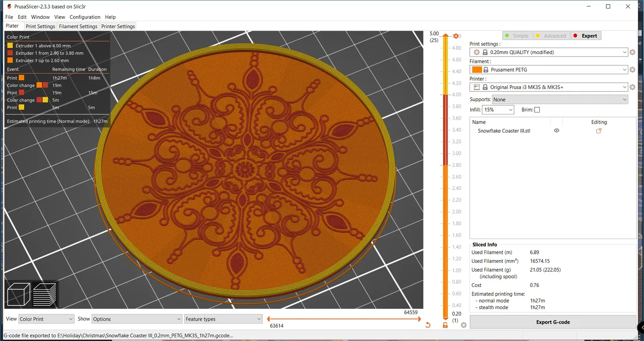The image size is (644, 341).
Task: Click the PrusaSlicer app icon in title bar
Action: tap(9, 6)
